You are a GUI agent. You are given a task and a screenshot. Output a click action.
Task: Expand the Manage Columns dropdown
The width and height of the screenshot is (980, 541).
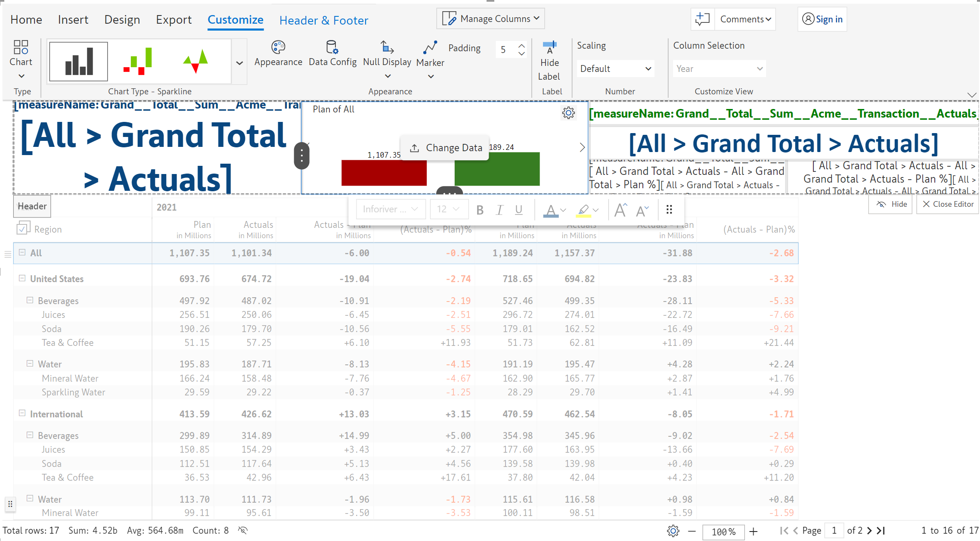tap(491, 19)
